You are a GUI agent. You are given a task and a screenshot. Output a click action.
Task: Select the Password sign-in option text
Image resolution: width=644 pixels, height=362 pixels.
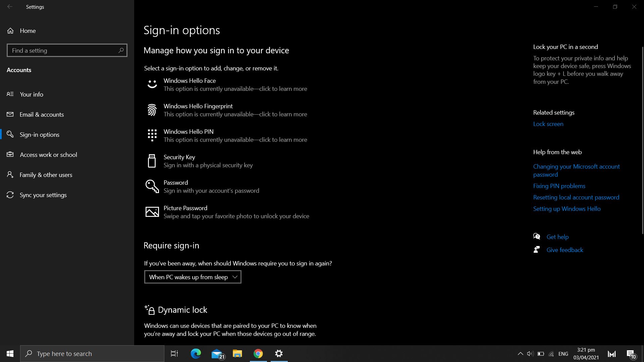click(175, 182)
